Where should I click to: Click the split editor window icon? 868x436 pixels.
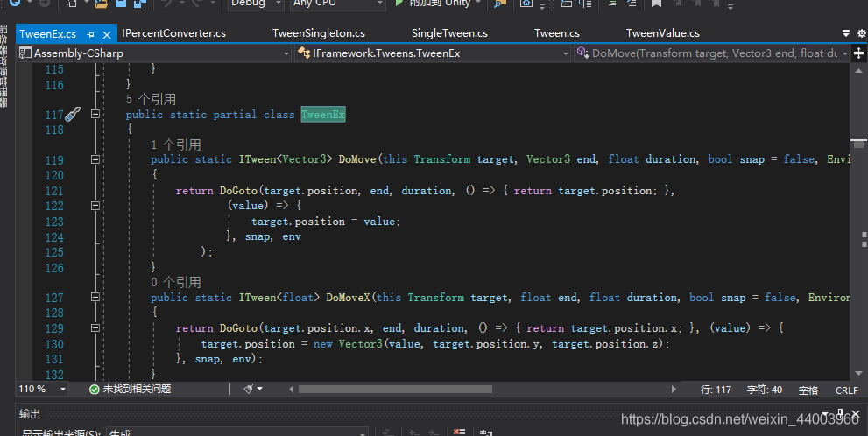click(x=858, y=53)
